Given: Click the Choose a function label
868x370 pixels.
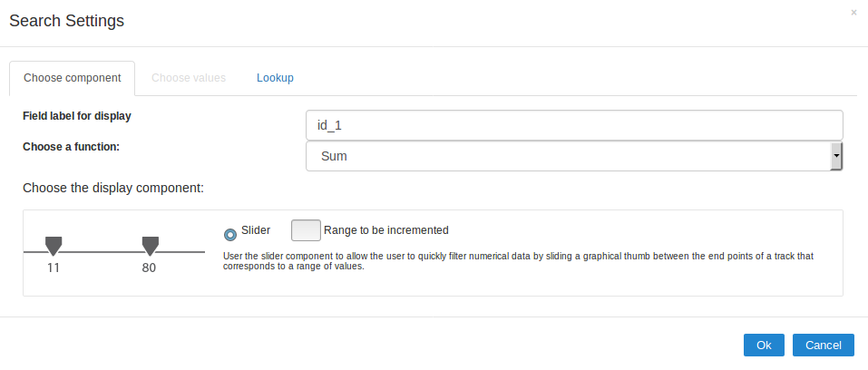Looking at the screenshot, I should tap(72, 145).
